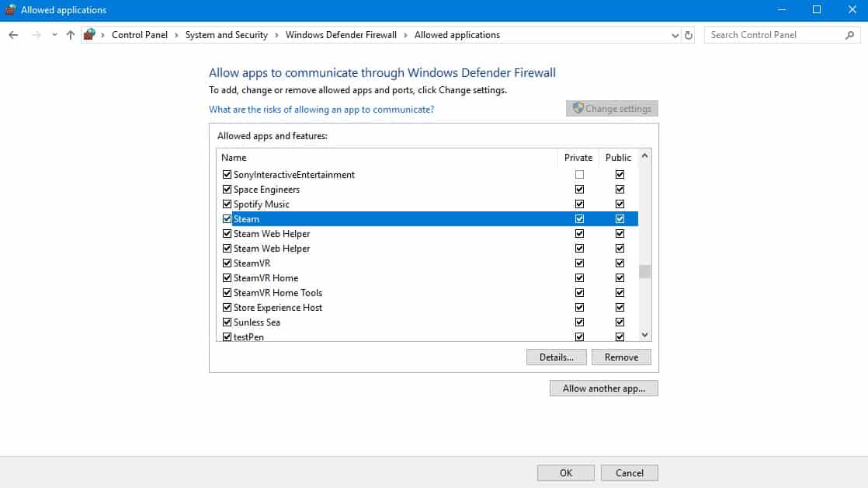Remove the selected app from list
The image size is (868, 488).
(x=621, y=357)
